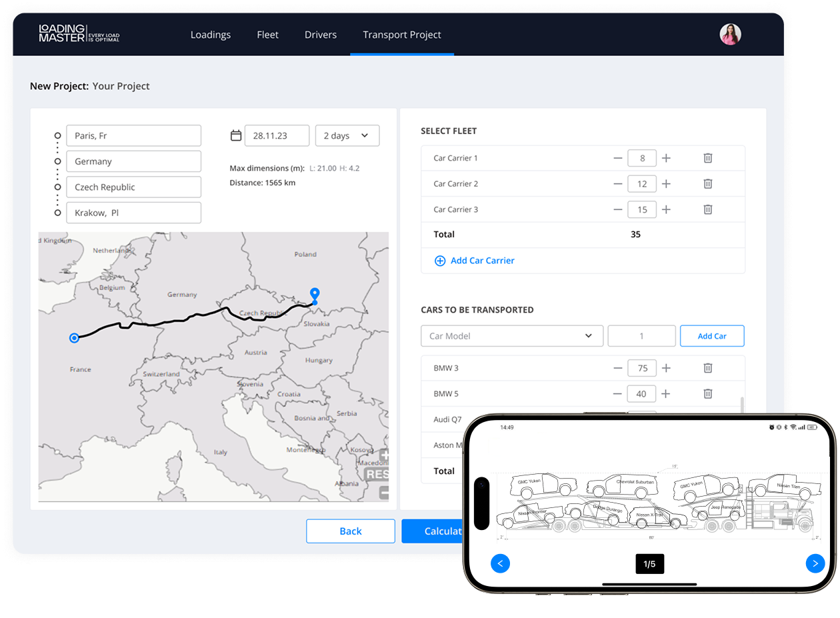Increase BMW 5 quantity
The image size is (840, 618).
click(x=665, y=394)
